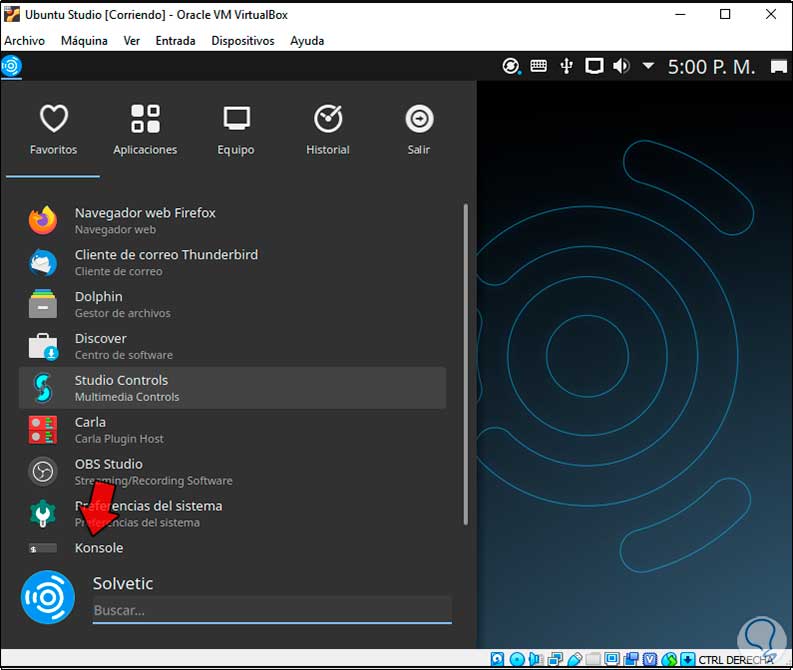Open Cliente de correo Thunderbird
The height and width of the screenshot is (670, 793).
pos(233,262)
